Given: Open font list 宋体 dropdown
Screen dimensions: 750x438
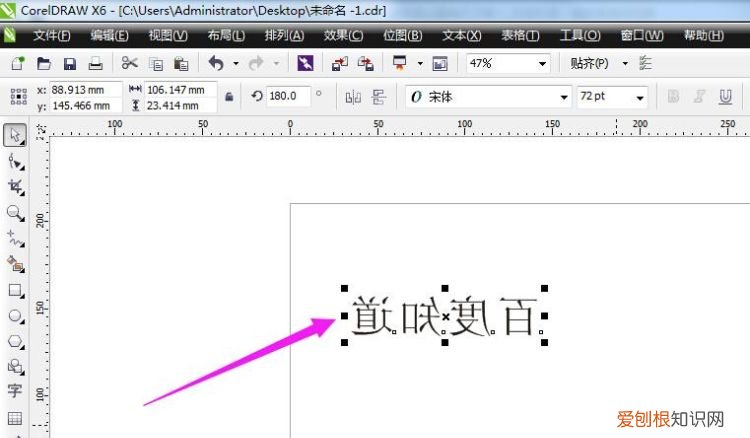Looking at the screenshot, I should pos(564,98).
